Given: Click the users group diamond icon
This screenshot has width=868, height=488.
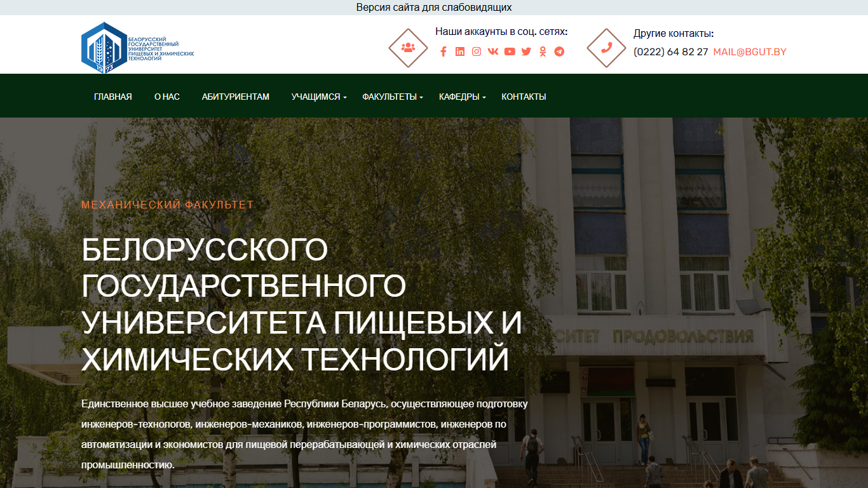Looking at the screenshot, I should [408, 48].
